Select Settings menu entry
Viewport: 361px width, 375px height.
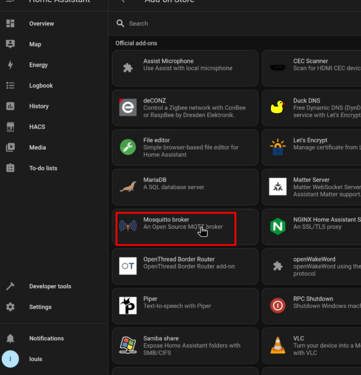tap(40, 307)
